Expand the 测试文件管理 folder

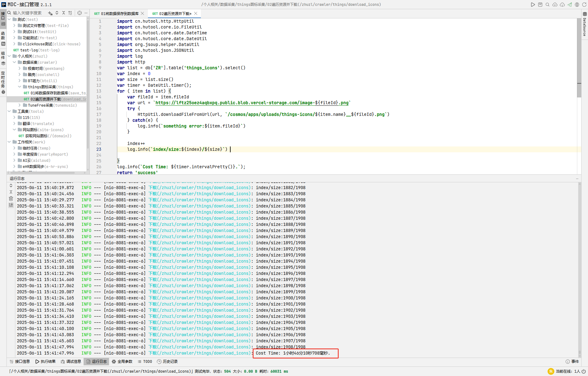point(14,25)
